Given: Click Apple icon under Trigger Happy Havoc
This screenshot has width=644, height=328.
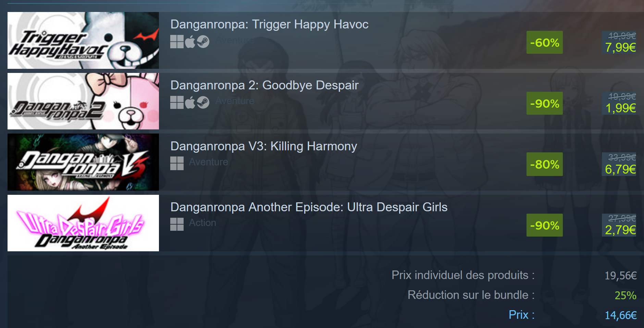Looking at the screenshot, I should (x=190, y=42).
